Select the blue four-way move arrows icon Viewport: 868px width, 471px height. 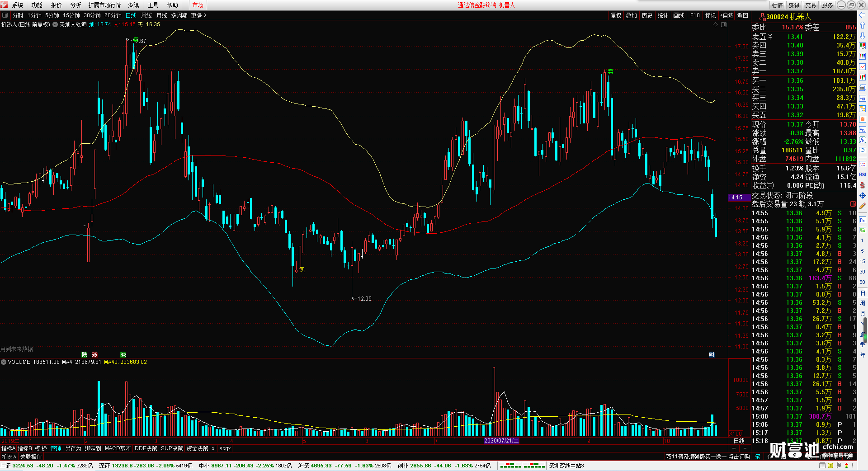863,196
